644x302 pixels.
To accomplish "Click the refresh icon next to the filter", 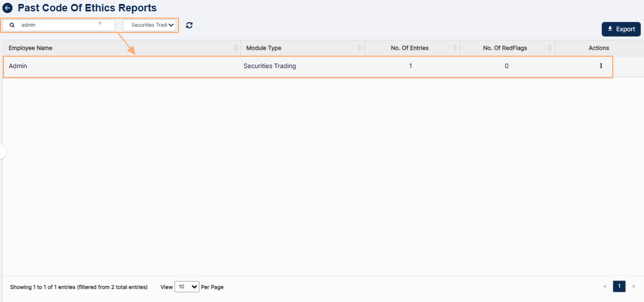I will [189, 25].
